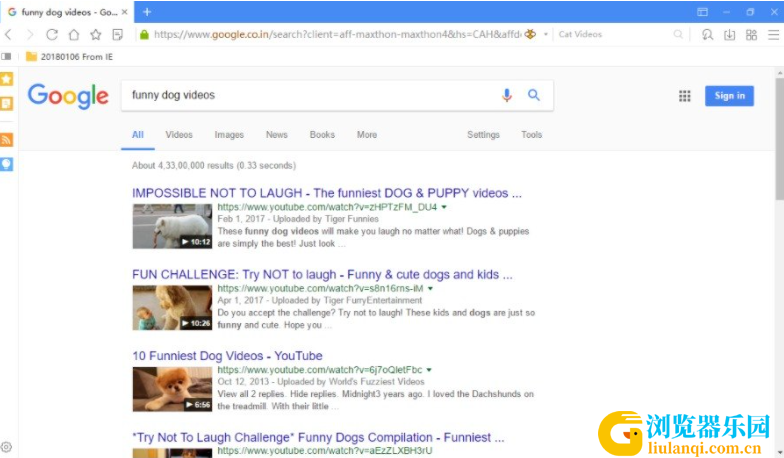Select the All results tab
The height and width of the screenshot is (458, 784).
point(138,135)
